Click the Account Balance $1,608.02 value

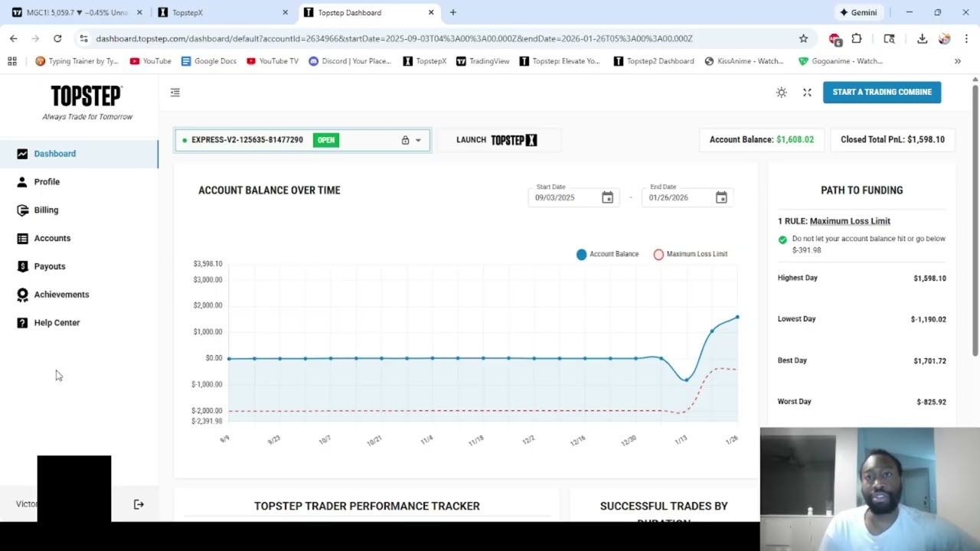pos(795,140)
